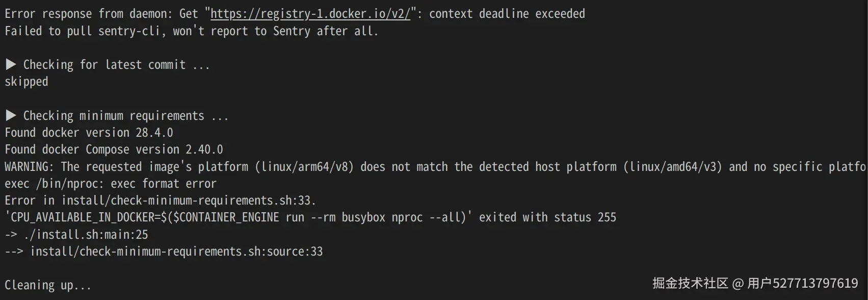Click the "(linux/arm64/v8)" platform text
This screenshot has height=300, width=868.
(x=304, y=167)
